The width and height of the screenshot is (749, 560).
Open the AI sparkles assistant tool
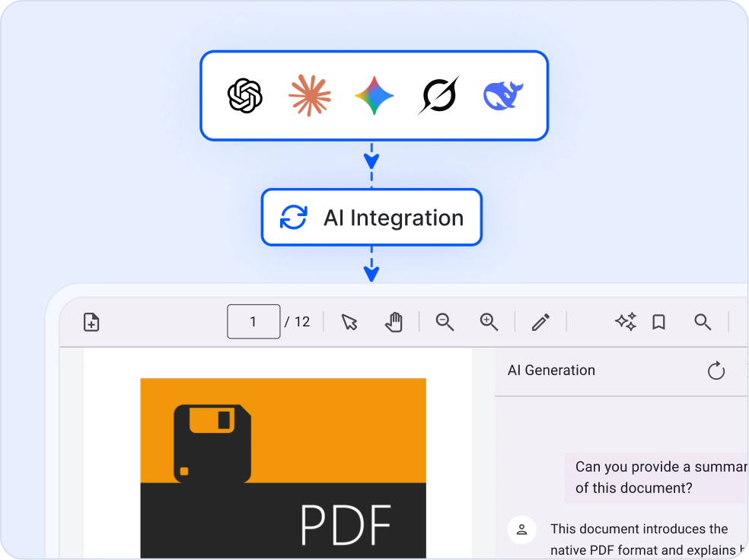(x=626, y=322)
